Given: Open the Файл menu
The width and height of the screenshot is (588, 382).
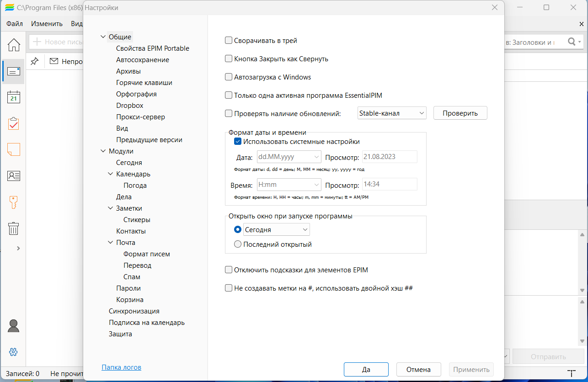Looking at the screenshot, I should (x=15, y=24).
